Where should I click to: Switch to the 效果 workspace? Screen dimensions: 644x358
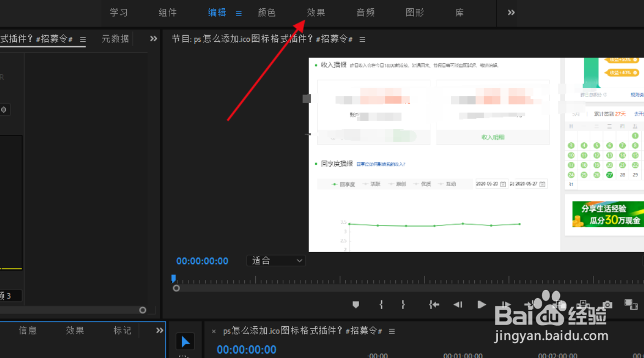[316, 12]
